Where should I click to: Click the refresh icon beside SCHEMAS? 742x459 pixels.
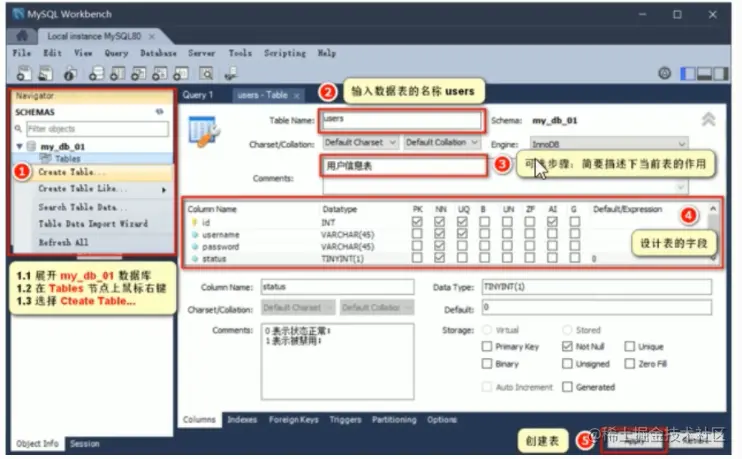click(159, 112)
